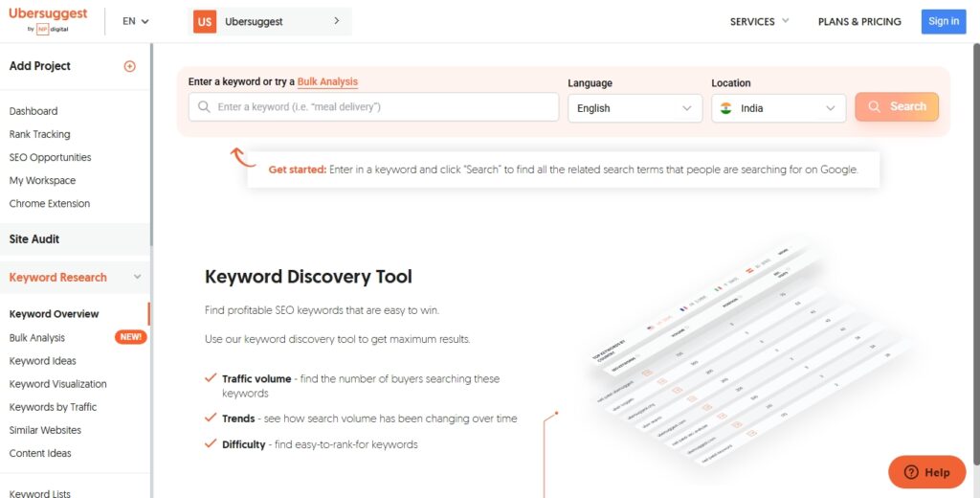Select Keywords by Traffic in sidebar
The image size is (980, 498).
54,407
